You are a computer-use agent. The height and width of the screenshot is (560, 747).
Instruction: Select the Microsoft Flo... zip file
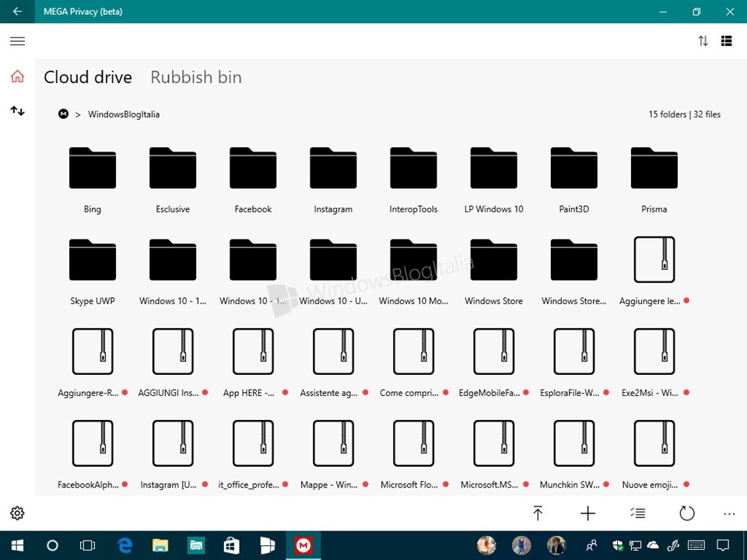click(413, 456)
